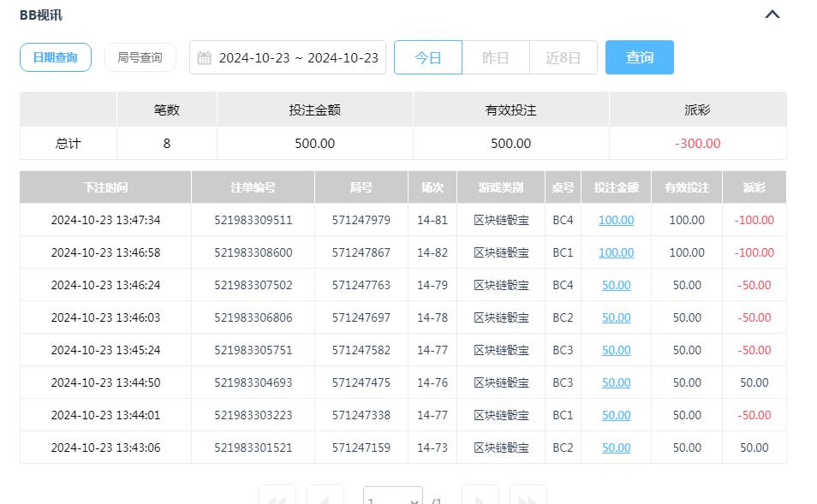Enable the 近8日 date filter

(x=564, y=56)
